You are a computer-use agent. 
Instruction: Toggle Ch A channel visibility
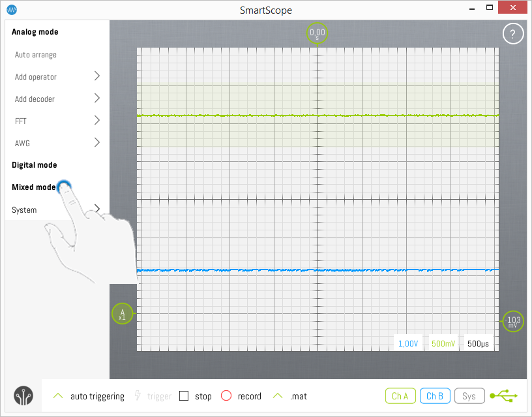[x=400, y=395]
